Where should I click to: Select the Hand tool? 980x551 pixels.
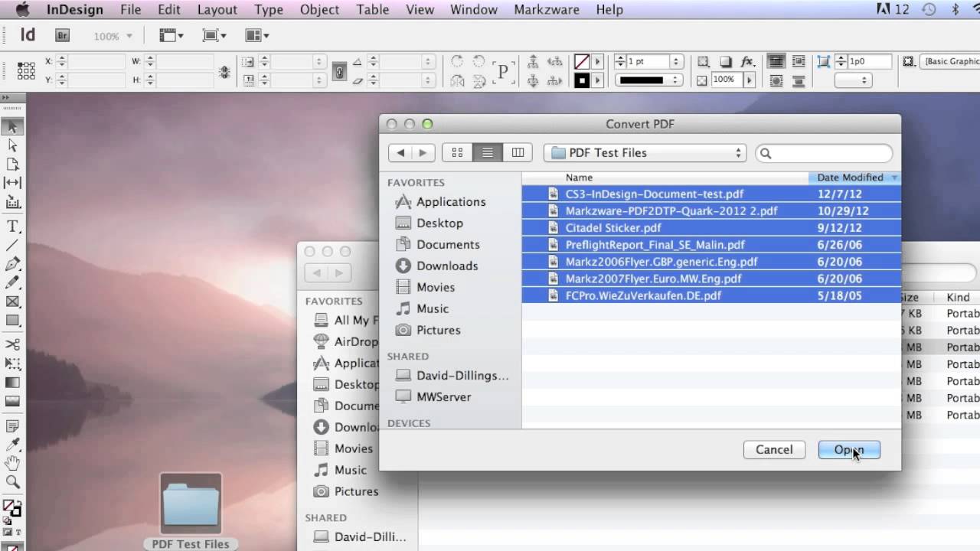[x=12, y=463]
